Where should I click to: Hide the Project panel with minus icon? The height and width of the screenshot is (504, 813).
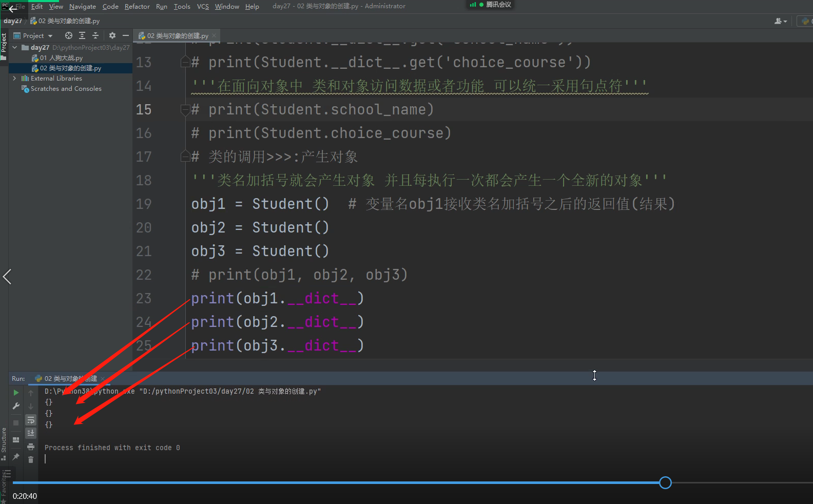pyautogui.click(x=126, y=35)
